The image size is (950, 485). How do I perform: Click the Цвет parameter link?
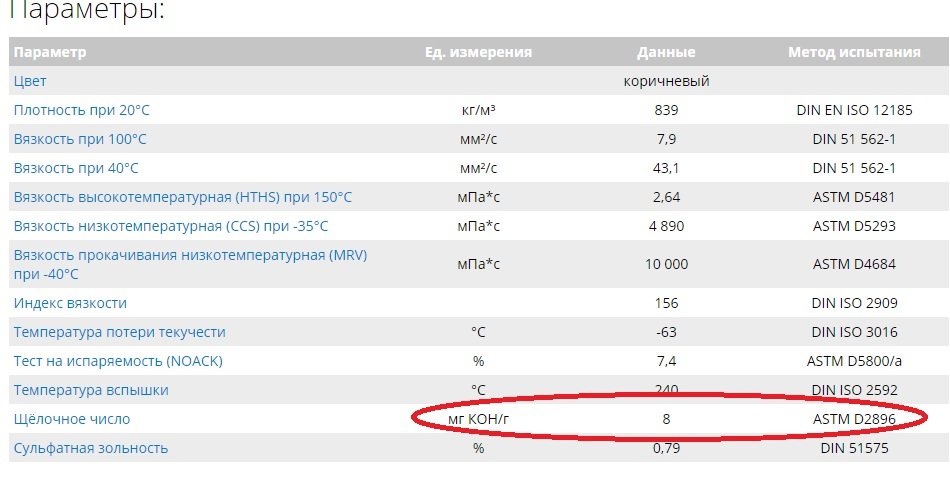30,81
